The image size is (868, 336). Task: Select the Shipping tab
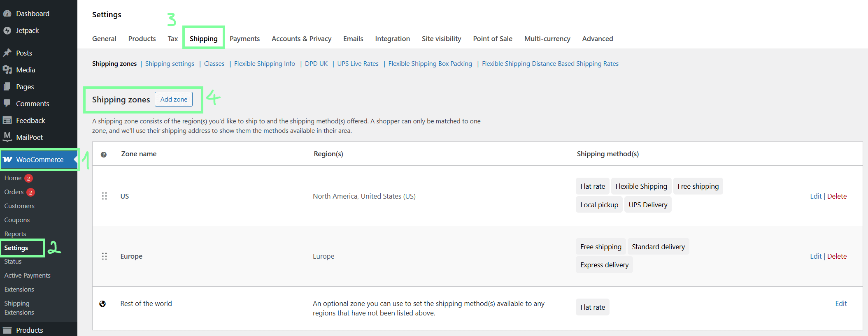(204, 39)
